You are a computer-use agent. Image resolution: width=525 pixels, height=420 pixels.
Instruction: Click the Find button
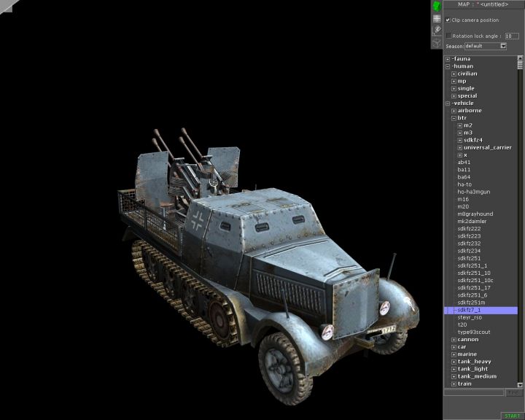[x=514, y=392]
